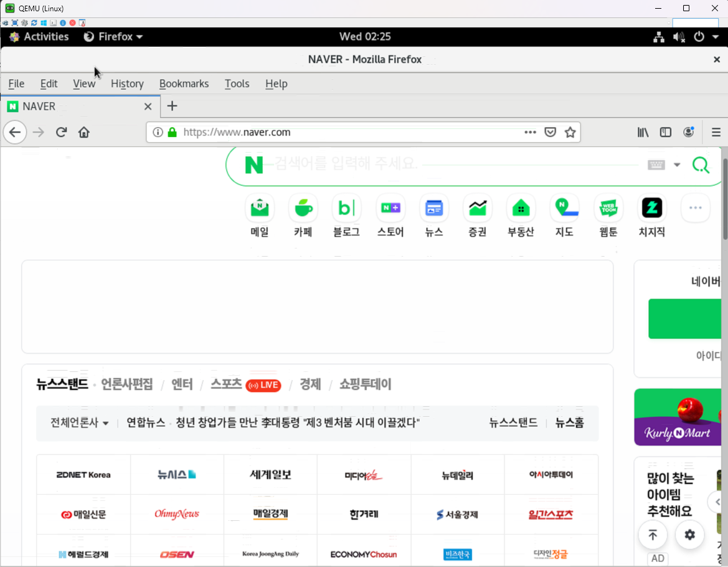Open the Map (지도) shortcut icon
Screen dimensions: 728x567
[x=565, y=208]
